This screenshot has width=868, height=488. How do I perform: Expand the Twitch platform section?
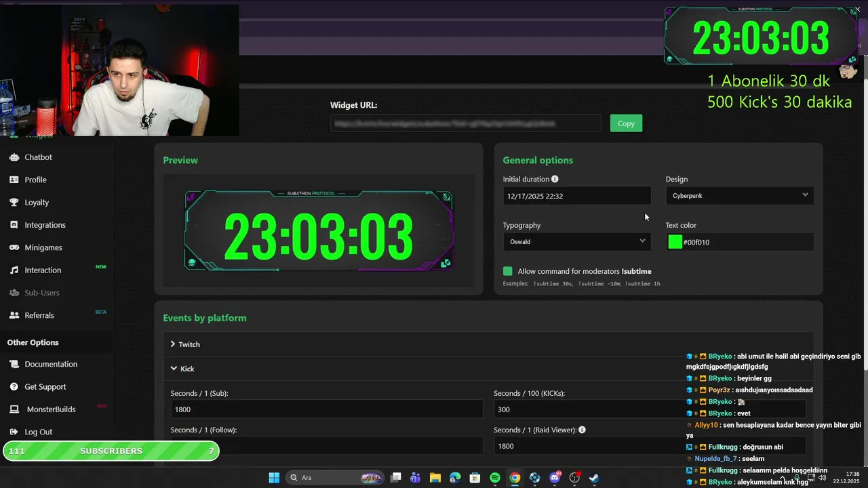point(488,344)
